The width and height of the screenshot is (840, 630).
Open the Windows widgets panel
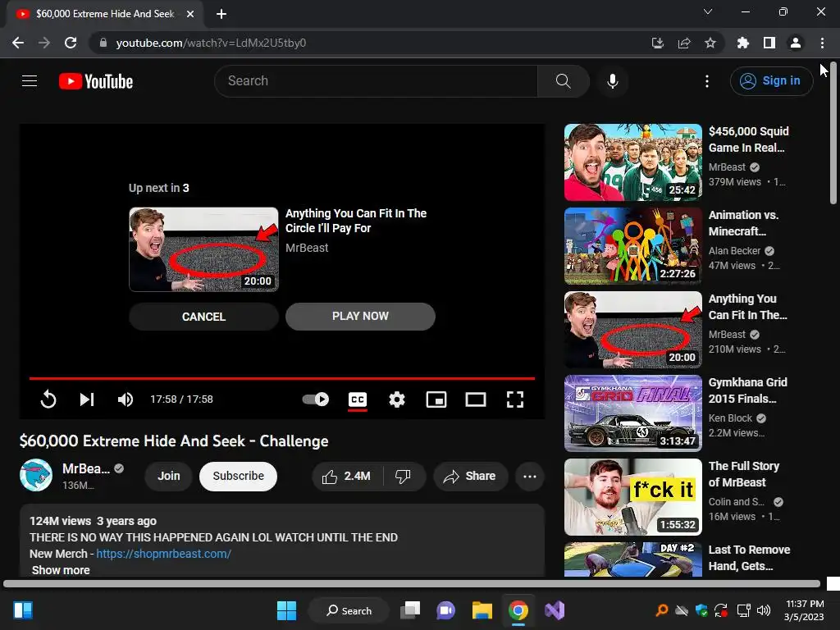[x=23, y=610]
